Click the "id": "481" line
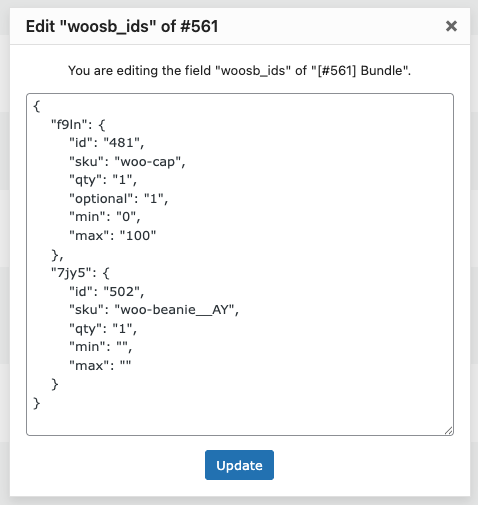Viewport: 478px width, 505px height. coord(107,143)
